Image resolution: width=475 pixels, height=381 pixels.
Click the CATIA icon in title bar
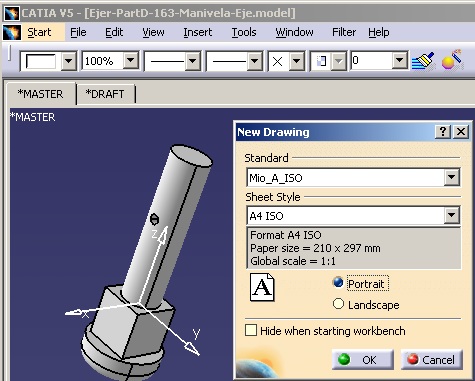coord(12,14)
